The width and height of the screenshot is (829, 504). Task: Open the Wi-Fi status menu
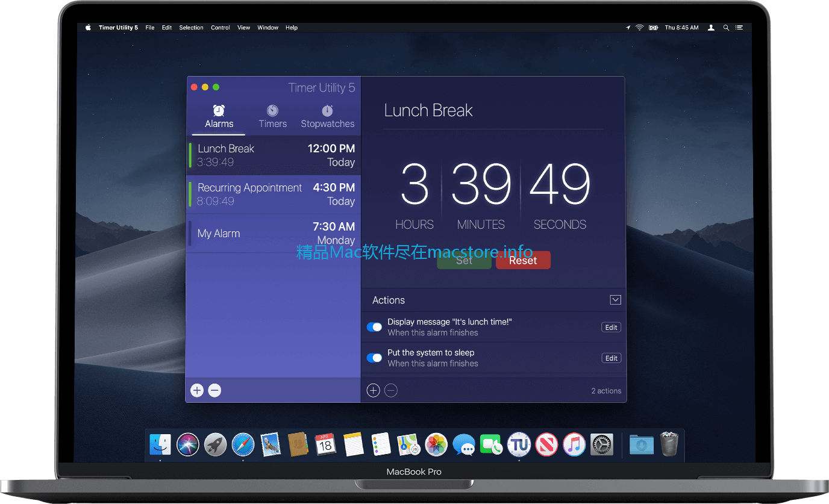coord(639,28)
